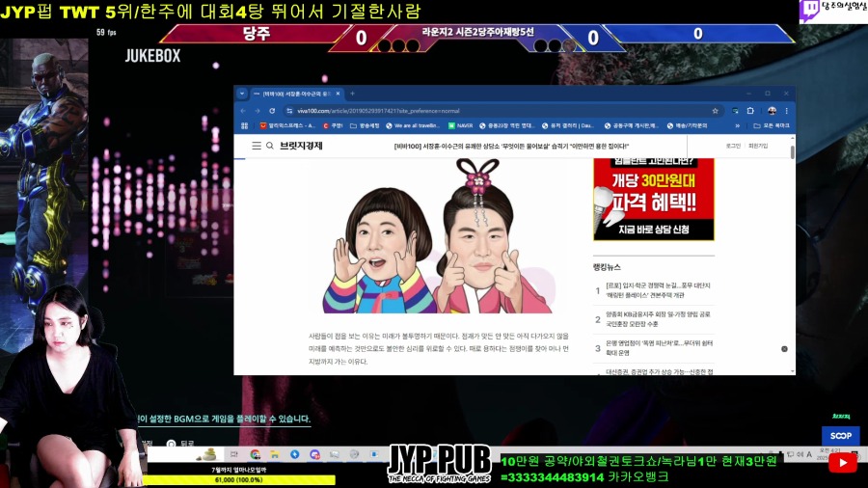Open the Chrome apps grid in bookmarks bar
Screen dimensions: 868x488
244,125
